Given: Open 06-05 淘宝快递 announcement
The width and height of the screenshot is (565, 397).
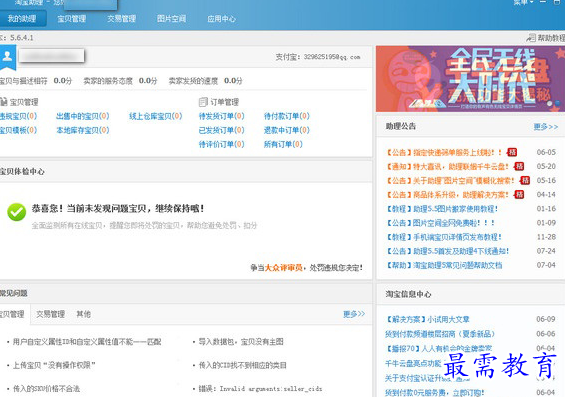Looking at the screenshot, I should click(444, 152).
